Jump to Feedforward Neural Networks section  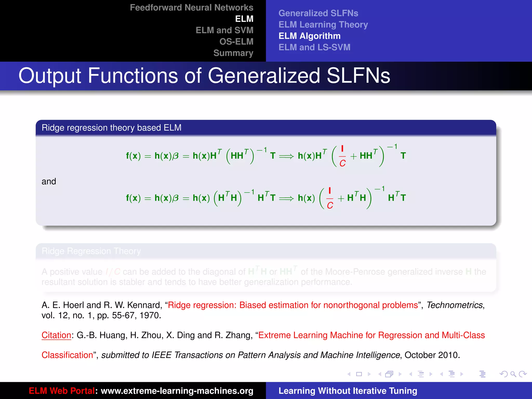[x=191, y=8]
